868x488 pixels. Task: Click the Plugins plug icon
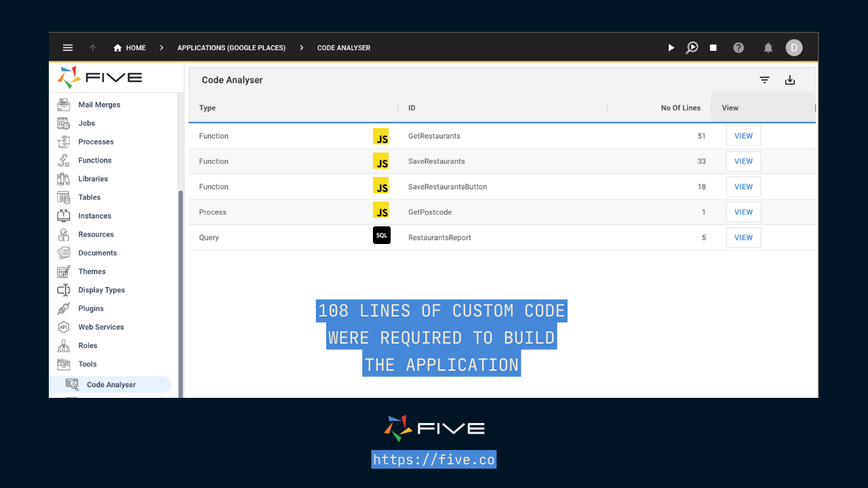point(64,308)
